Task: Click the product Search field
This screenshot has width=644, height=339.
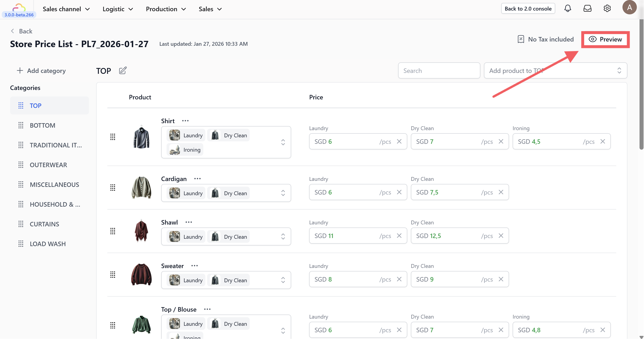Action: coord(439,70)
